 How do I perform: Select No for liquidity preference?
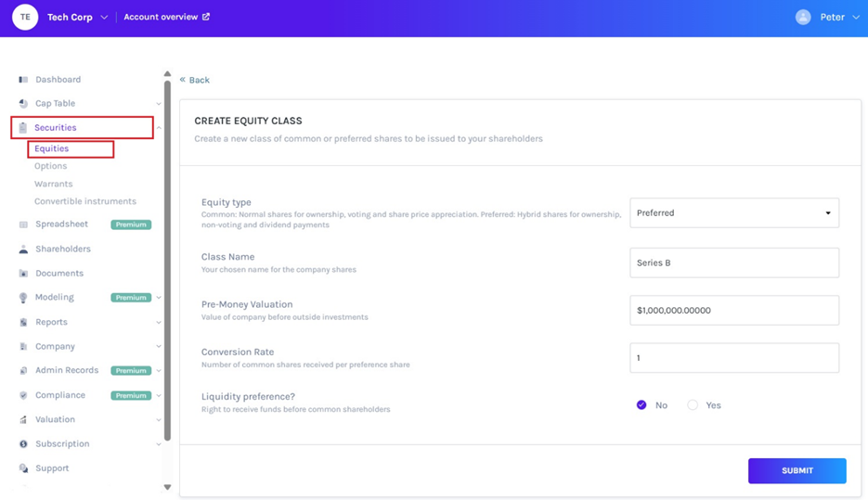click(641, 405)
